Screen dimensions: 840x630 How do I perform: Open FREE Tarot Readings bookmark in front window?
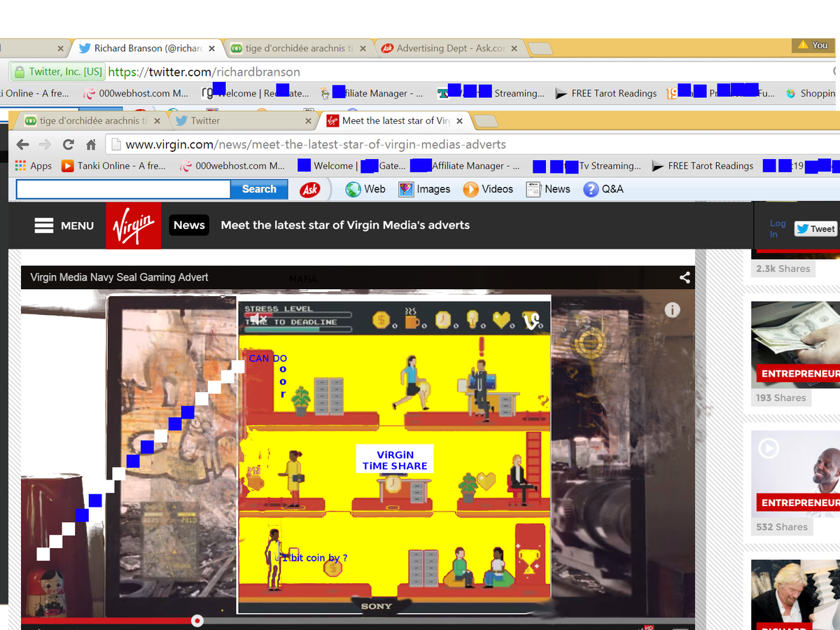(x=703, y=166)
